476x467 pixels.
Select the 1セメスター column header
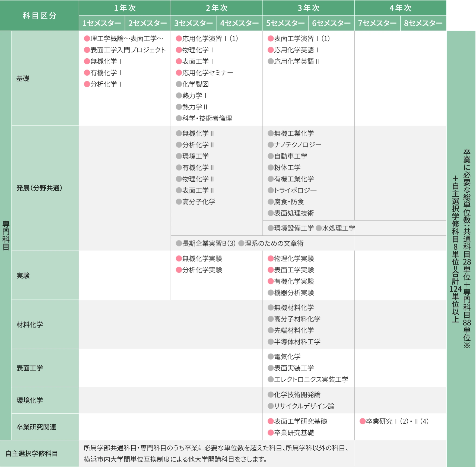(x=102, y=23)
